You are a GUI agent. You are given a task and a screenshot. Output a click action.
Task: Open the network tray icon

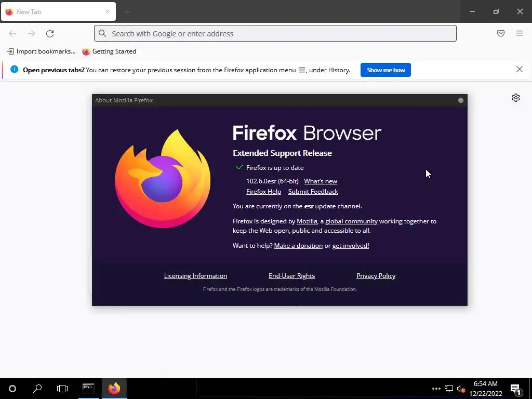(x=449, y=389)
